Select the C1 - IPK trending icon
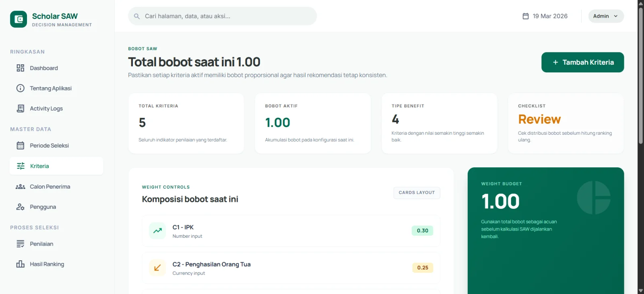The image size is (644, 294). click(157, 231)
